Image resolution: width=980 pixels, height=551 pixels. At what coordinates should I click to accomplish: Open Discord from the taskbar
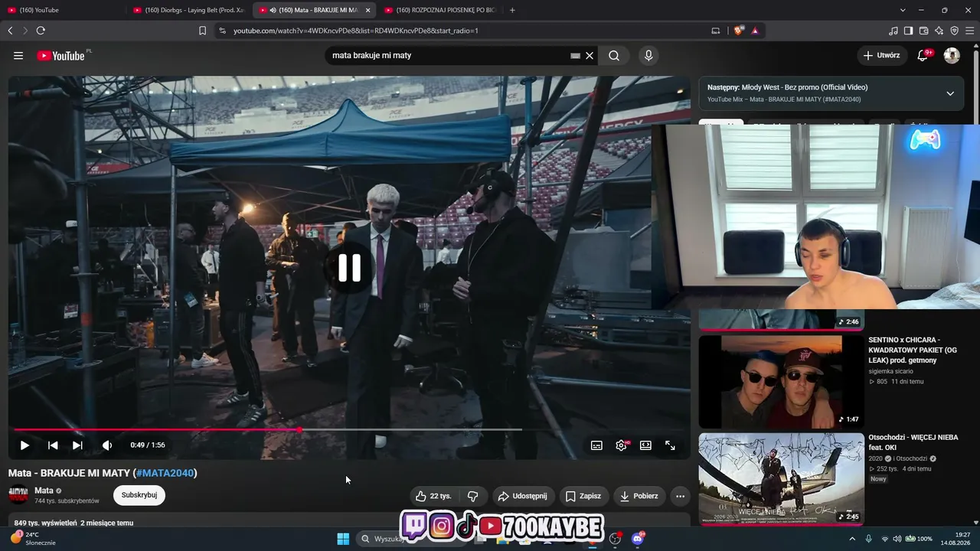click(x=638, y=539)
